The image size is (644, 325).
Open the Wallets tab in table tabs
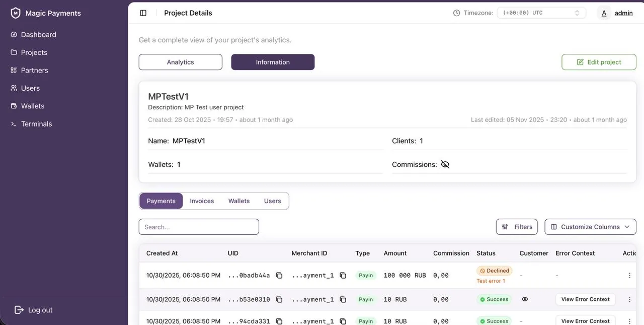239,201
